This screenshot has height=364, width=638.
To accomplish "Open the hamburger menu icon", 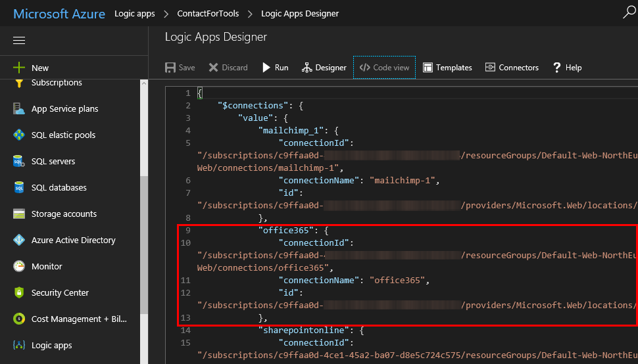I will point(19,41).
